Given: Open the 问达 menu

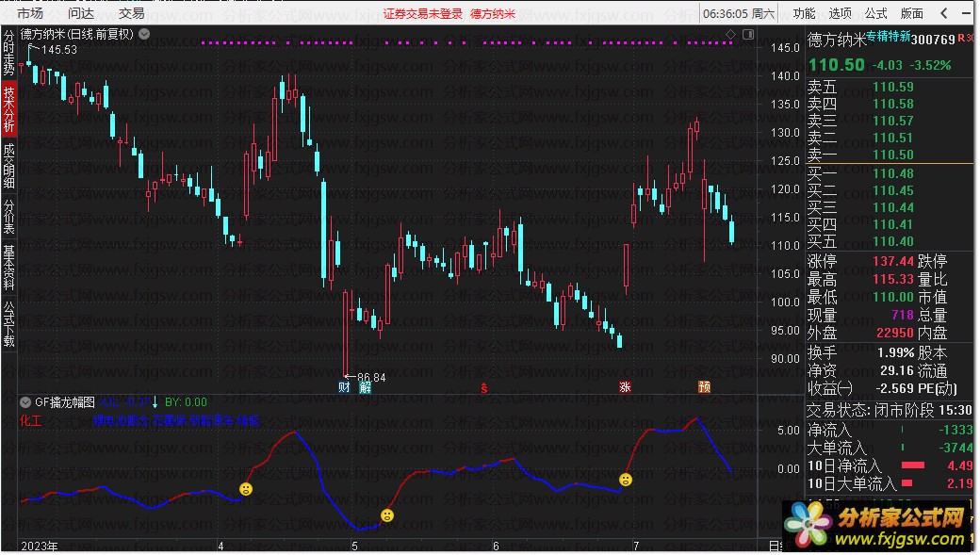Looking at the screenshot, I should click(81, 13).
